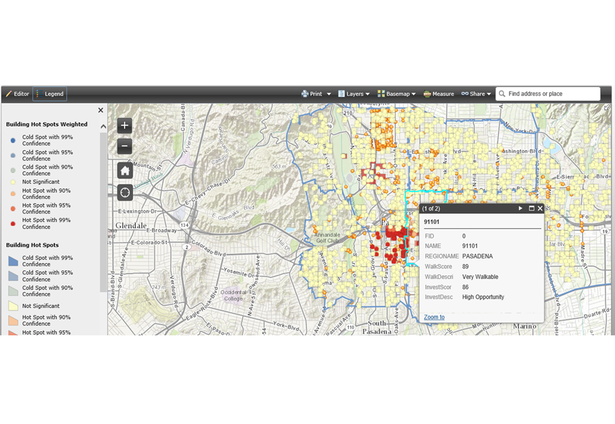Viewport: 615px width, 424px height.
Task: Close the 91101 popup
Action: (540, 208)
